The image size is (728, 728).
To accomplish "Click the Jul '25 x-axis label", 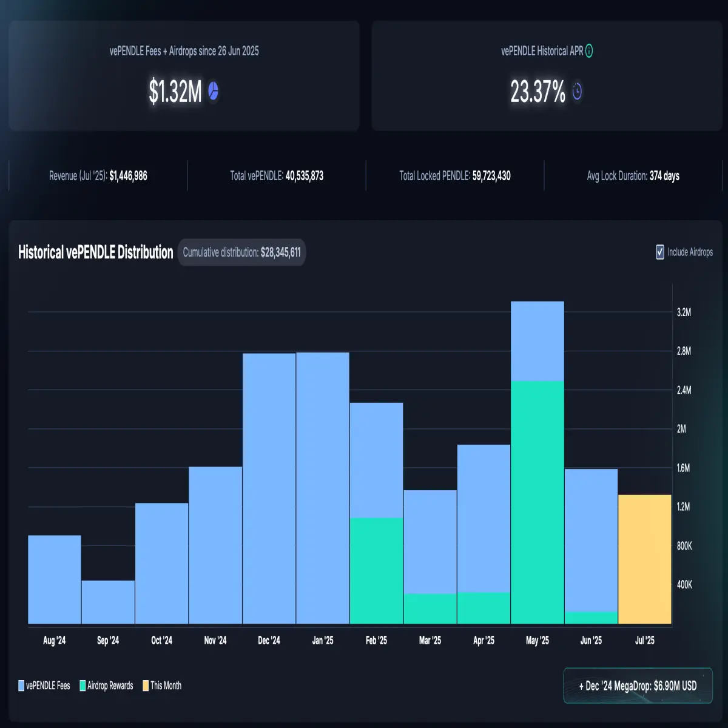I will [x=645, y=641].
